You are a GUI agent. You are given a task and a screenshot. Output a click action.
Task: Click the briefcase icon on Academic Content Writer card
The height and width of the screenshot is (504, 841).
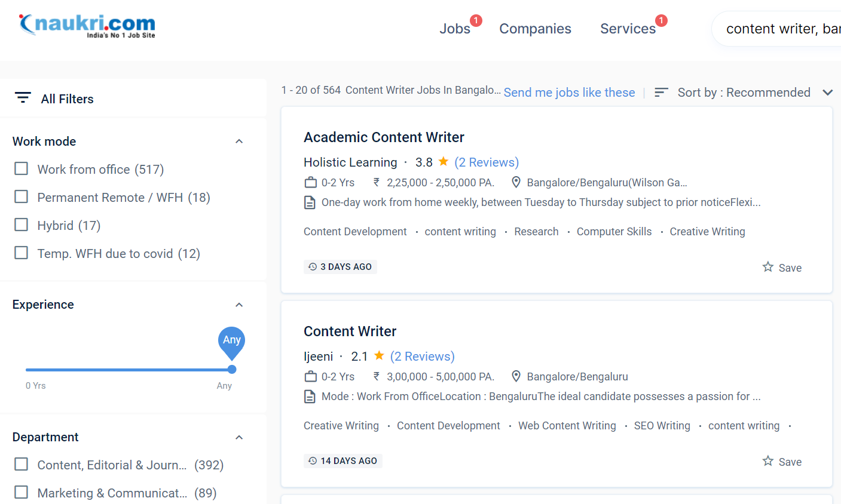point(311,183)
